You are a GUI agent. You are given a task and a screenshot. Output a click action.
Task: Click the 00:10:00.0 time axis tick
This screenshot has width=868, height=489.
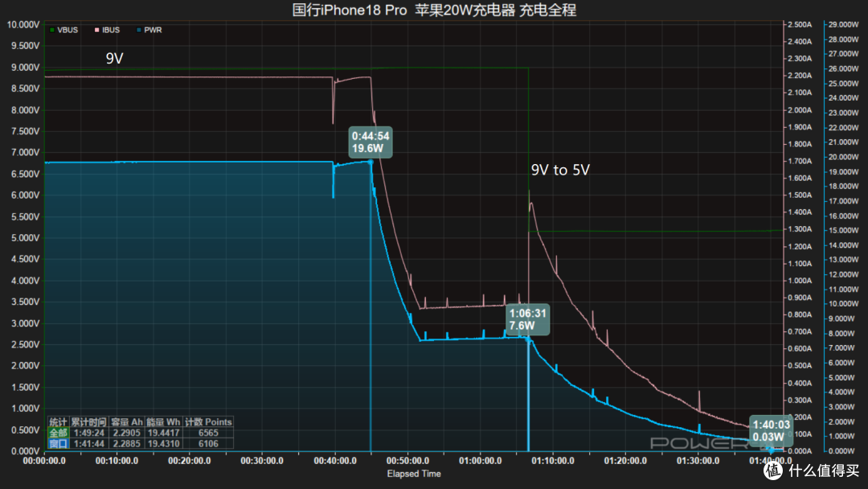tap(117, 461)
